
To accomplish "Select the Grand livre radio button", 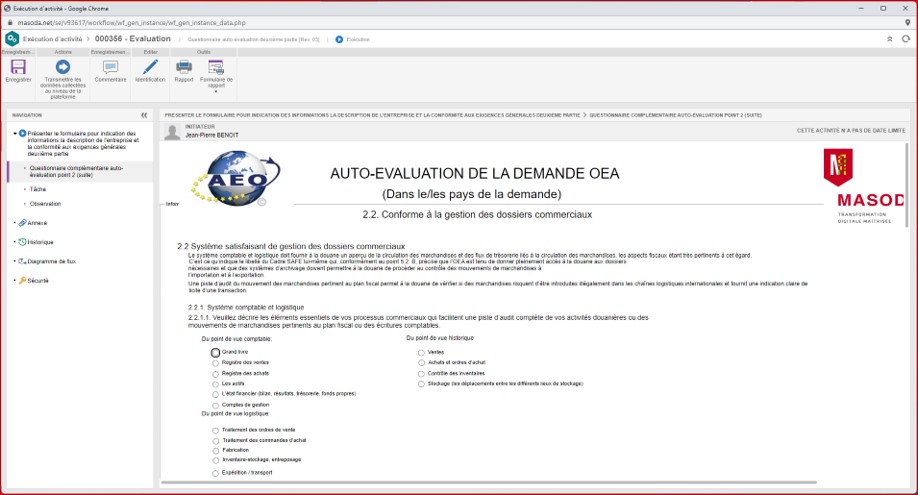I will [216, 353].
